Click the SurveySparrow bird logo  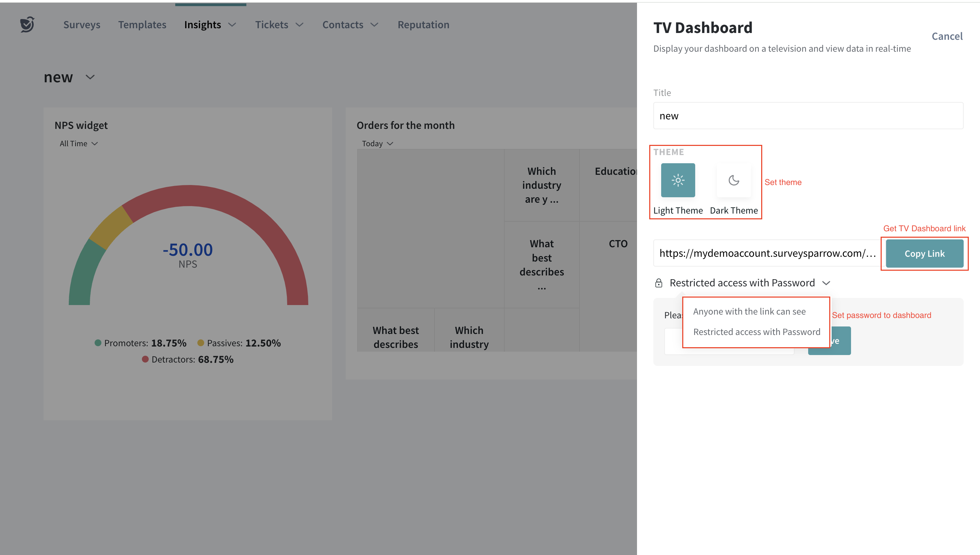pyautogui.click(x=28, y=24)
